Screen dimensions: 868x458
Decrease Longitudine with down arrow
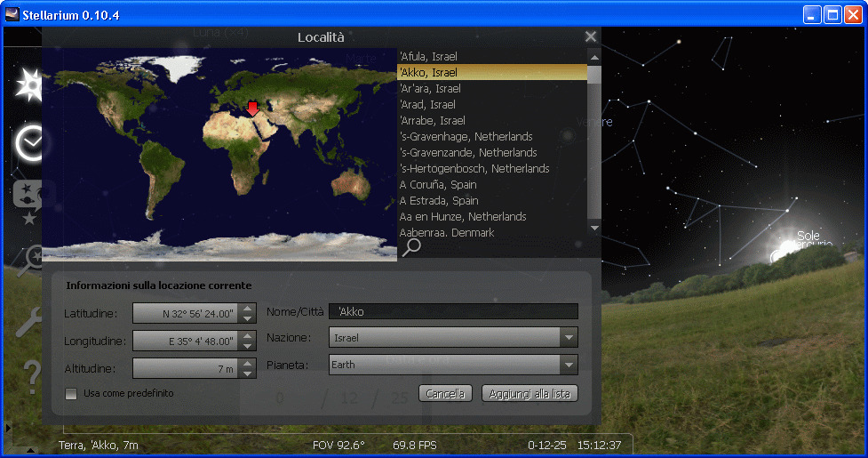point(248,346)
